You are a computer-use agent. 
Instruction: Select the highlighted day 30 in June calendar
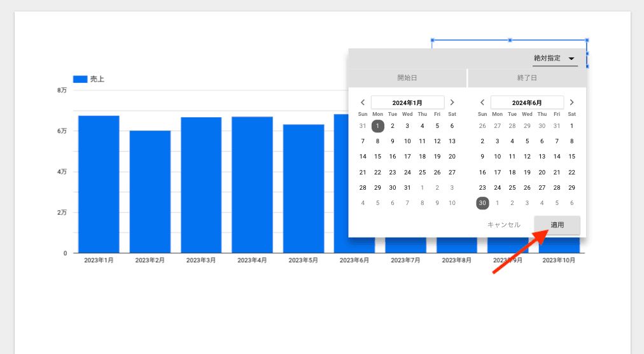482,203
